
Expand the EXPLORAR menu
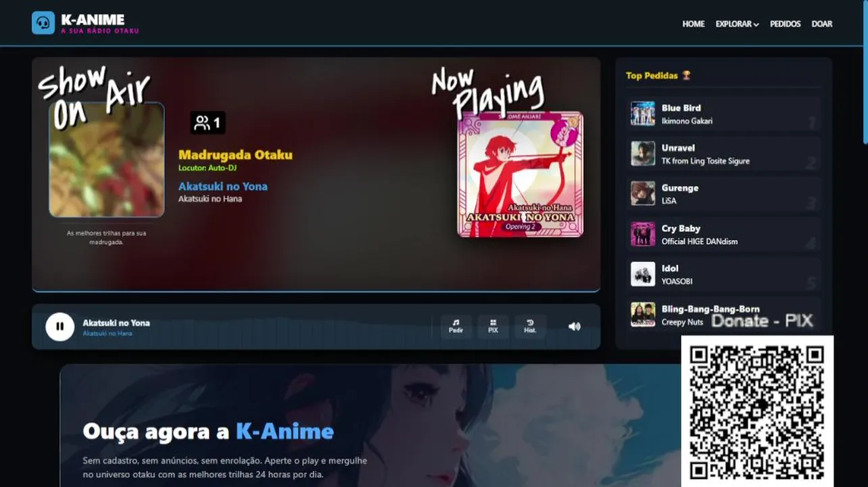tap(737, 24)
